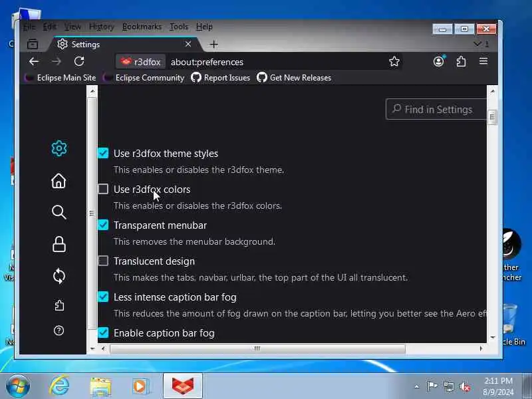Open the Bookmarks menu

(x=142, y=27)
